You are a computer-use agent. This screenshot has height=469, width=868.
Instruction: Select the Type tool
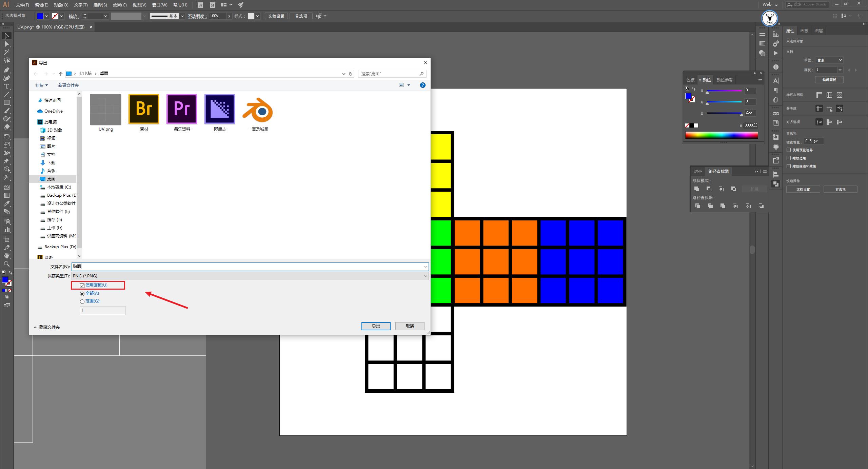(x=6, y=86)
